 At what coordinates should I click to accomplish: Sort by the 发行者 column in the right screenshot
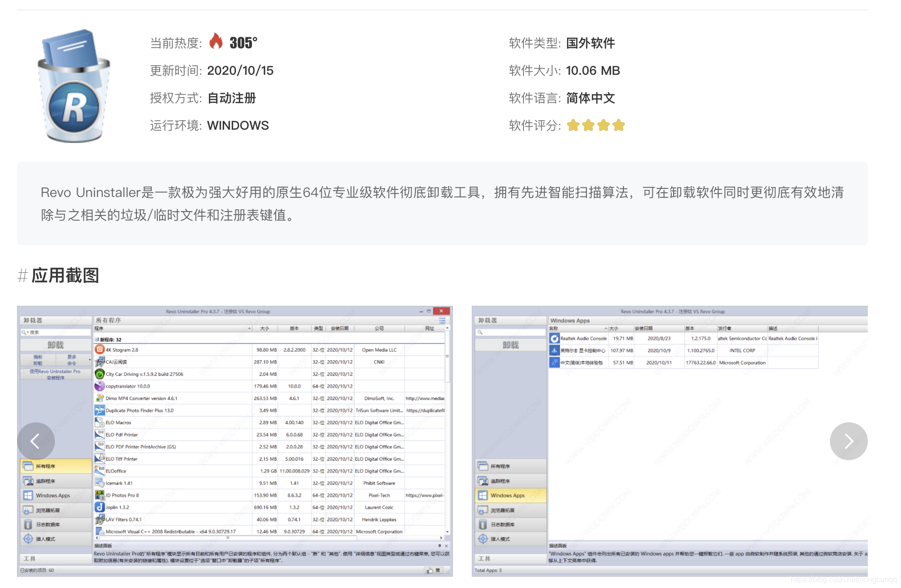coord(742,328)
